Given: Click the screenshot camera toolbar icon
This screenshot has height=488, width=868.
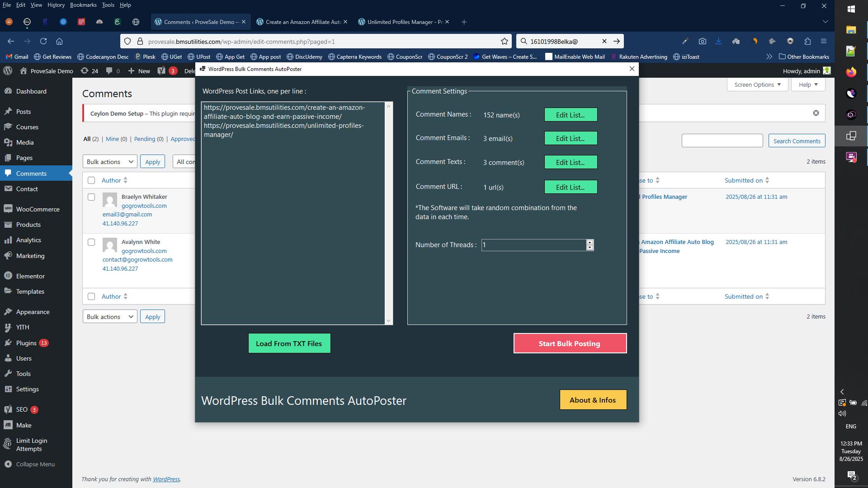Looking at the screenshot, I should point(702,41).
